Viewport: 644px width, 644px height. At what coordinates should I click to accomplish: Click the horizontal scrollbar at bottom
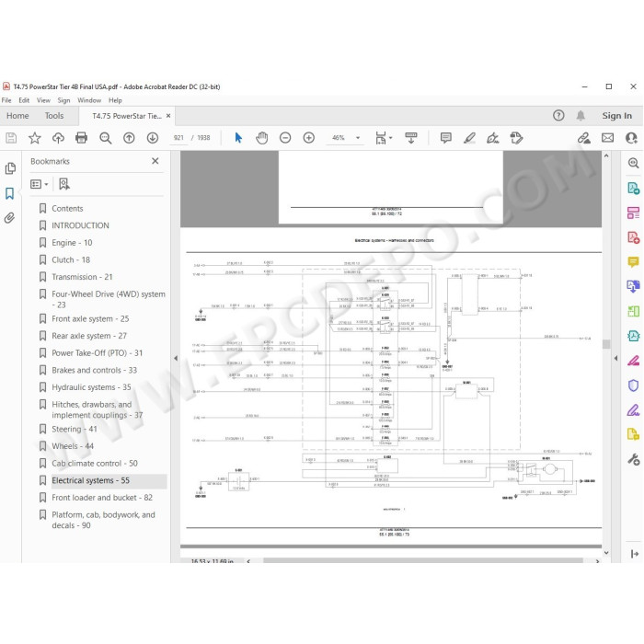pyautogui.click(x=423, y=560)
